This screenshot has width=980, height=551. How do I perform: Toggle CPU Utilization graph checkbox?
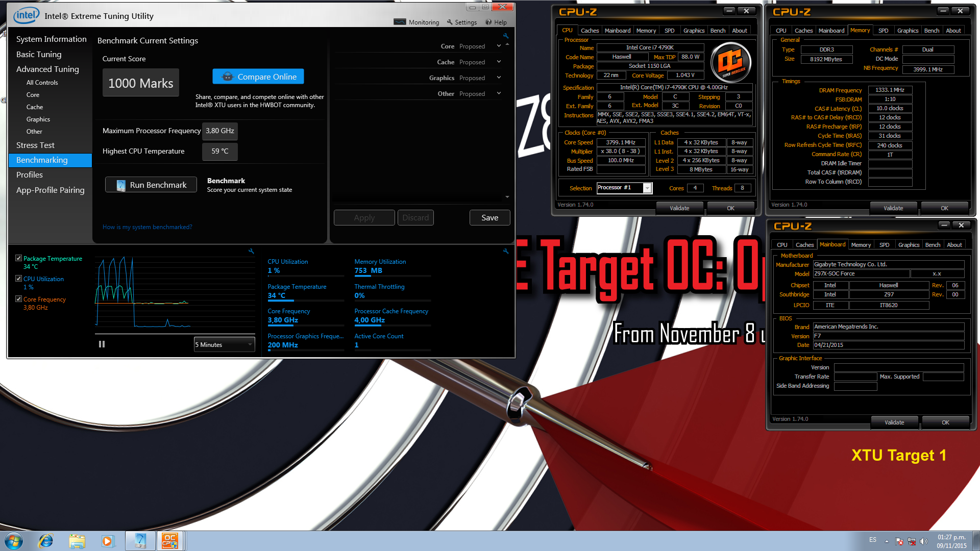(19, 279)
